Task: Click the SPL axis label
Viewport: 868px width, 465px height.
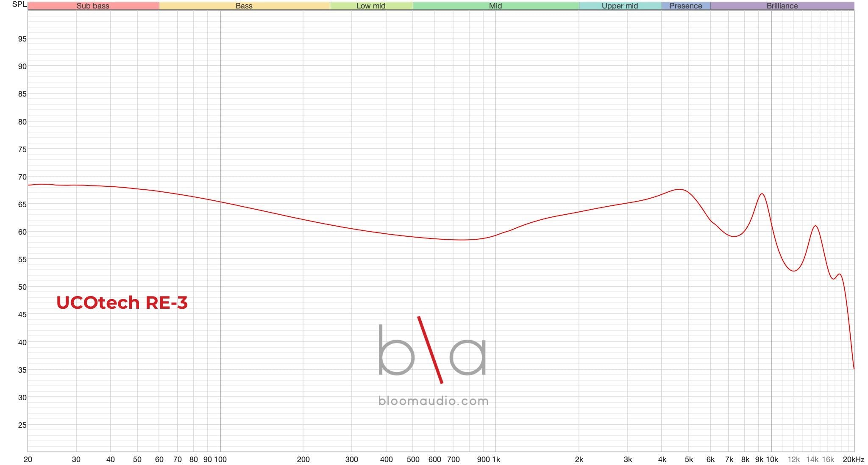Action: click(19, 4)
